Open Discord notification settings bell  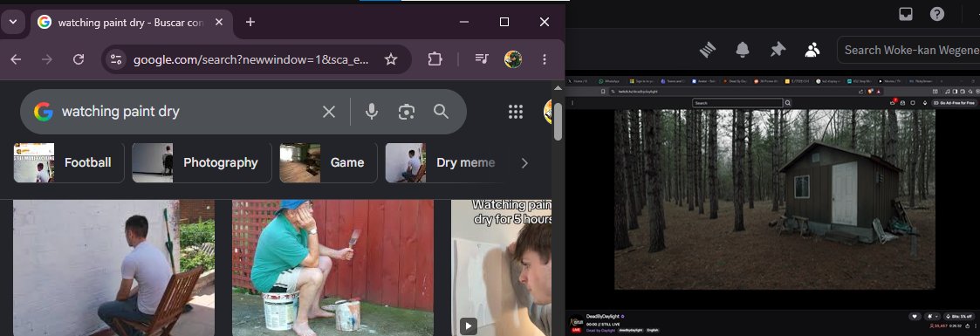(743, 50)
